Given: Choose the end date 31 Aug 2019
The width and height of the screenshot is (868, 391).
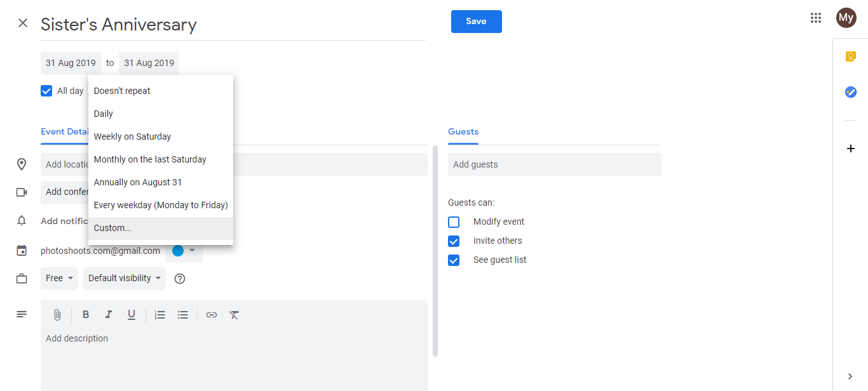Looking at the screenshot, I should tap(149, 63).
